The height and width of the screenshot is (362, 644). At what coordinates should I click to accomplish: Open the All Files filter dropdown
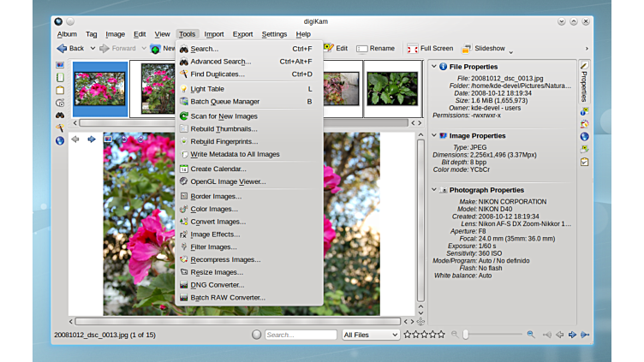coord(371,335)
